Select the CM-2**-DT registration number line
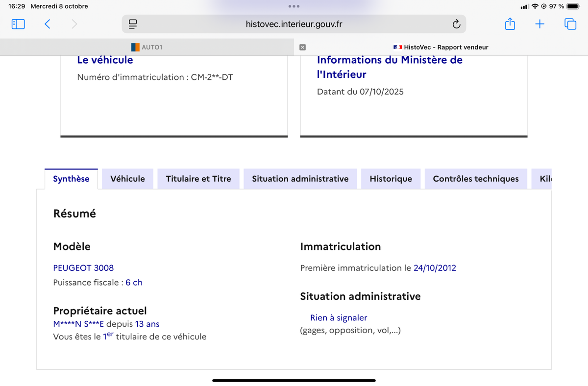The height and width of the screenshot is (386, 588). [155, 77]
